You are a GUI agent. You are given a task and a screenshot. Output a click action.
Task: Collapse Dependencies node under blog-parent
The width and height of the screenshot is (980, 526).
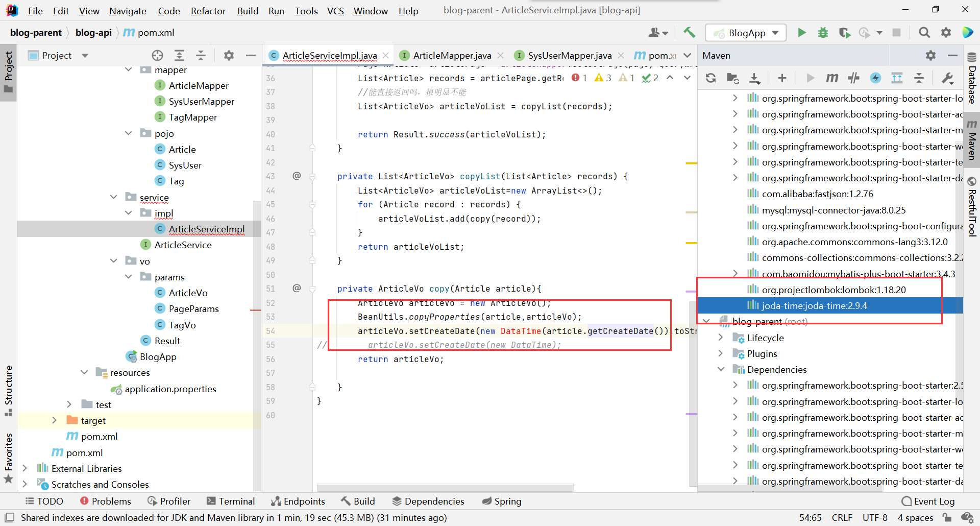pyautogui.click(x=720, y=369)
